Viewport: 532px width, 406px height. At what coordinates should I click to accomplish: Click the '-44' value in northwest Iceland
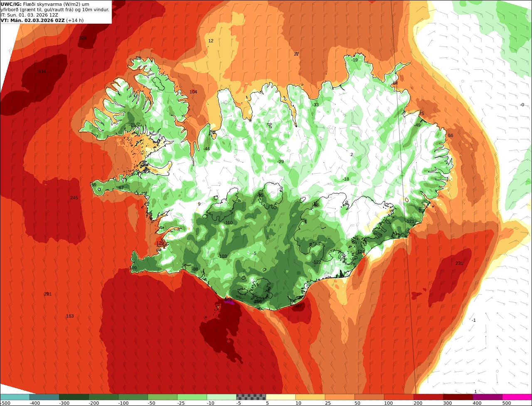pyautogui.click(x=206, y=149)
